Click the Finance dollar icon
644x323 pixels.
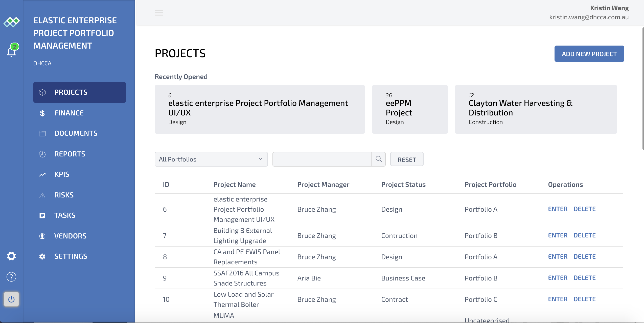click(x=42, y=113)
